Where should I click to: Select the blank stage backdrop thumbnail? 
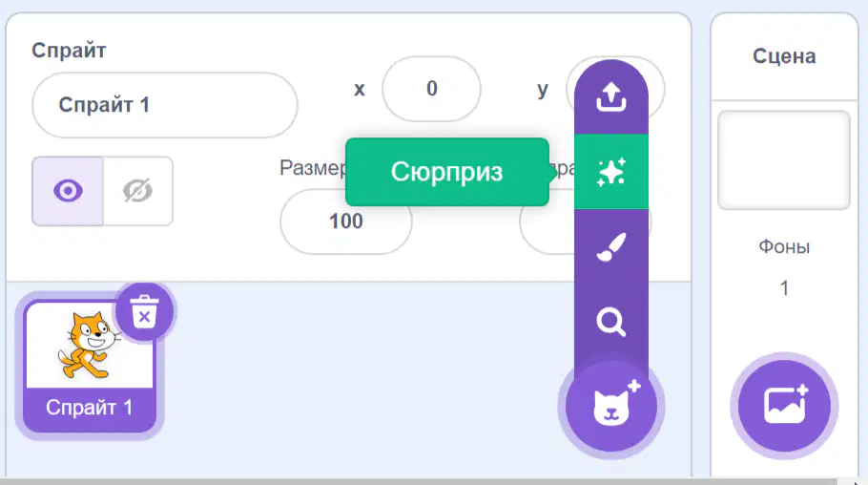pyautogui.click(x=784, y=160)
